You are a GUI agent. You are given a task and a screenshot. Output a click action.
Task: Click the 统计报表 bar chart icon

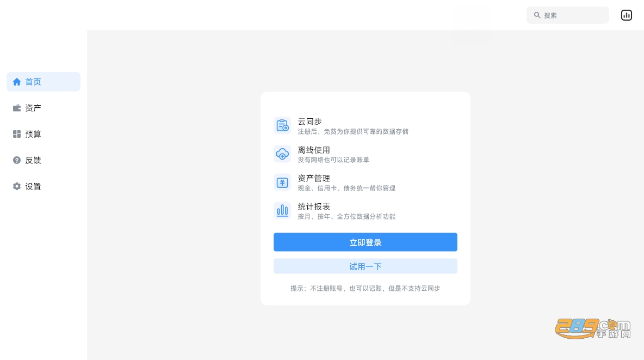click(283, 211)
